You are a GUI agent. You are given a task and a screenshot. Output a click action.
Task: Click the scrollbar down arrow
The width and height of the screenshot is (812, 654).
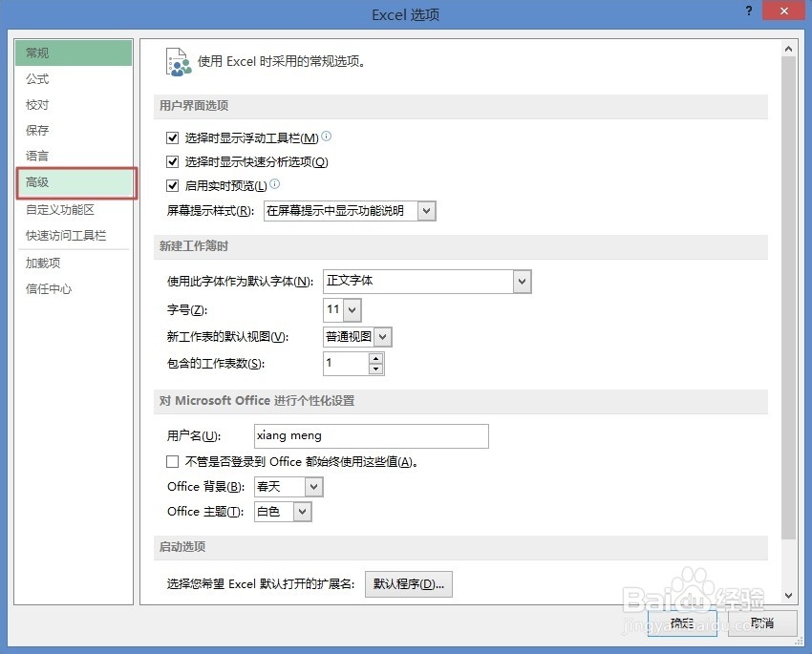click(788, 595)
